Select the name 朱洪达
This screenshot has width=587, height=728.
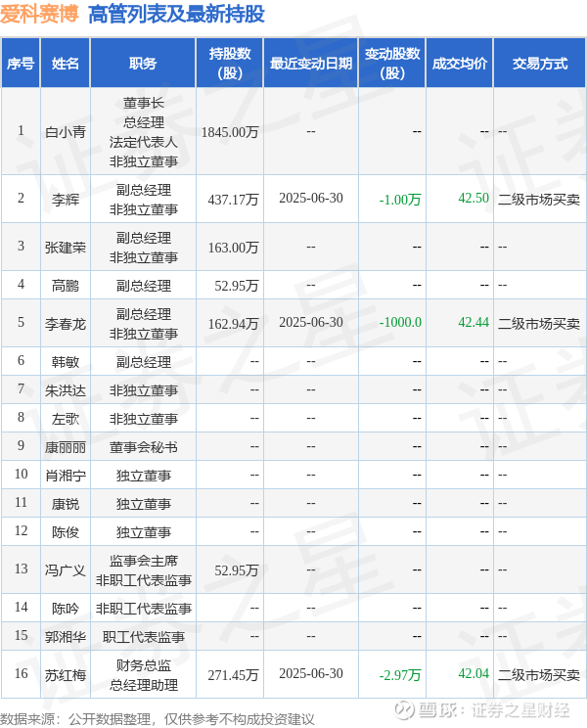[x=66, y=390]
